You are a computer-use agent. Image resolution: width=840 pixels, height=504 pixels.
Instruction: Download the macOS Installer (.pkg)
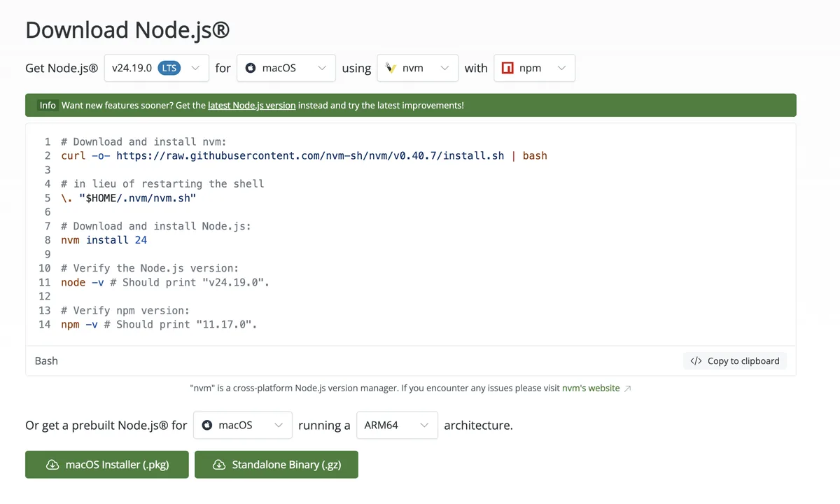click(x=107, y=465)
